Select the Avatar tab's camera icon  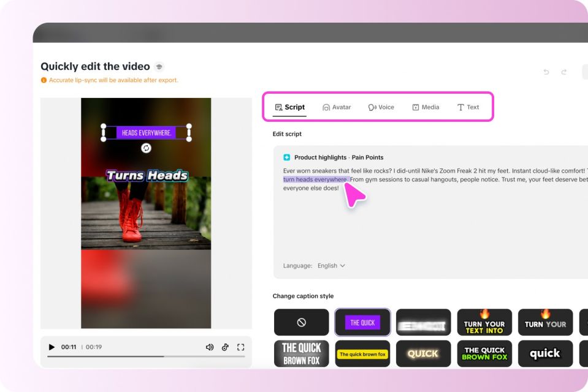point(326,107)
